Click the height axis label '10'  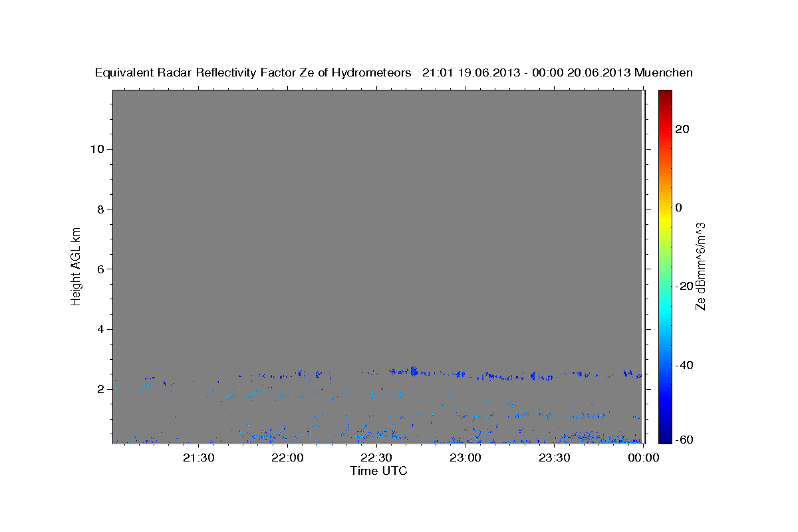pyautogui.click(x=96, y=149)
